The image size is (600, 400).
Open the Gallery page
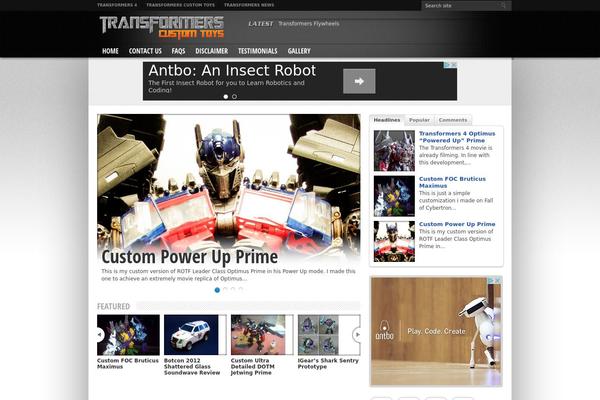click(x=299, y=51)
